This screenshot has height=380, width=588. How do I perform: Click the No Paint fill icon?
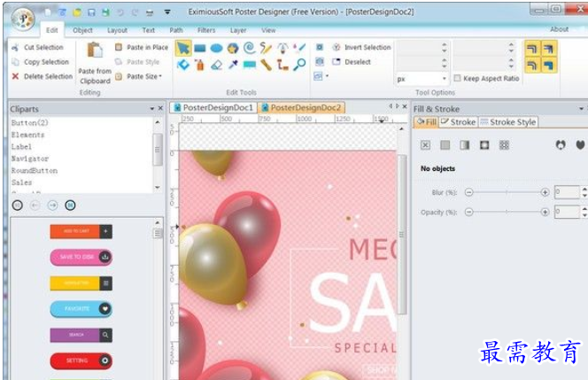(x=425, y=145)
